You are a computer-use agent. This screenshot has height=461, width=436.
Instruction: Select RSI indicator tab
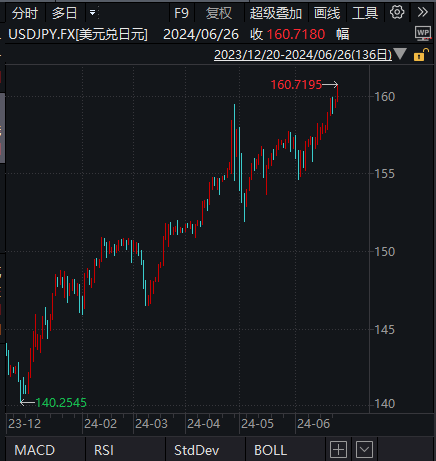(x=104, y=450)
